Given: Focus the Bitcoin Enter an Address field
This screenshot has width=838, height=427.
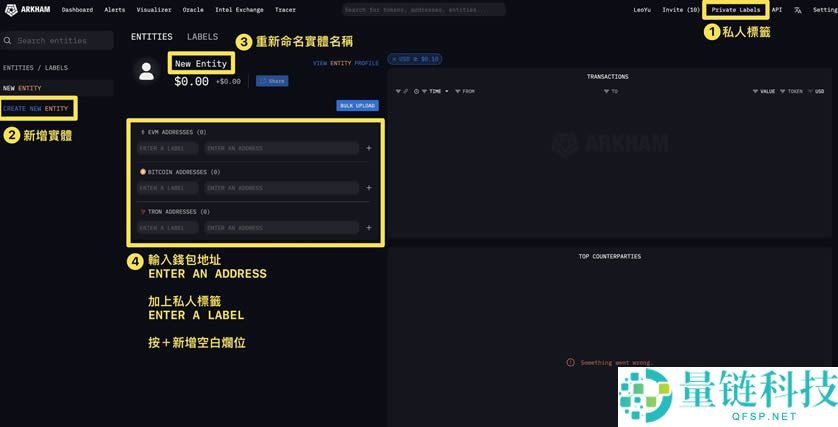Looking at the screenshot, I should [281, 188].
